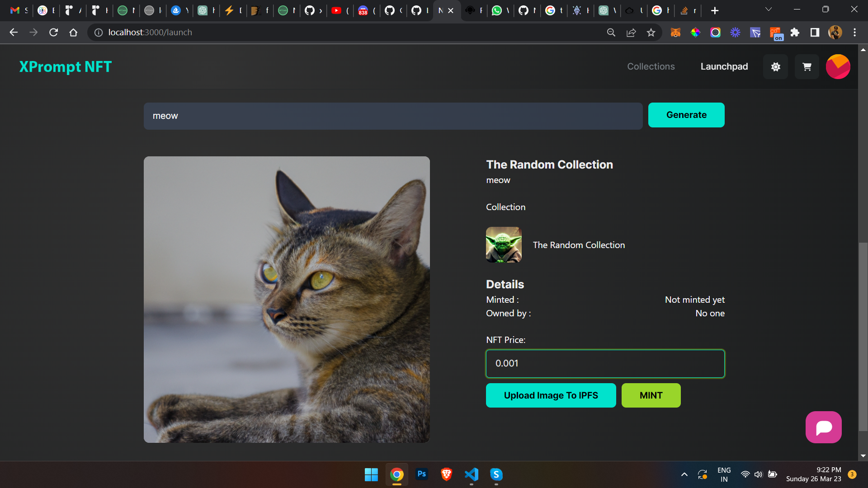Screen dimensions: 868x488
Task: Open the pink chat bubble widget
Action: (823, 427)
